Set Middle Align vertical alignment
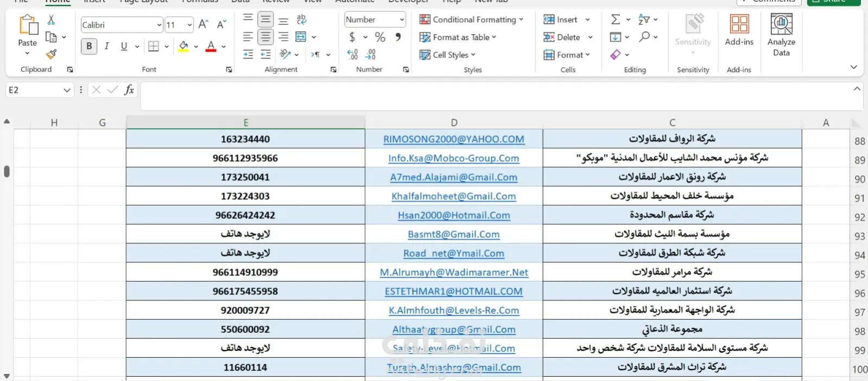Viewport: 868px width, 381px height. [265, 20]
